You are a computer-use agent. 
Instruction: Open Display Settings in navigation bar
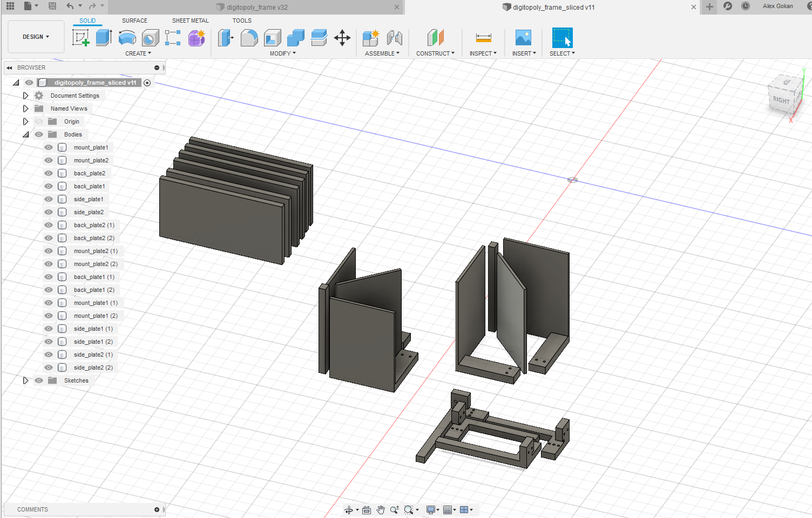click(x=431, y=510)
